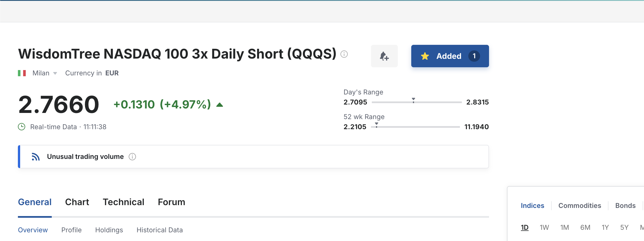Select the 6M timeframe option
Screen dimensions: 644x241
(x=585, y=228)
